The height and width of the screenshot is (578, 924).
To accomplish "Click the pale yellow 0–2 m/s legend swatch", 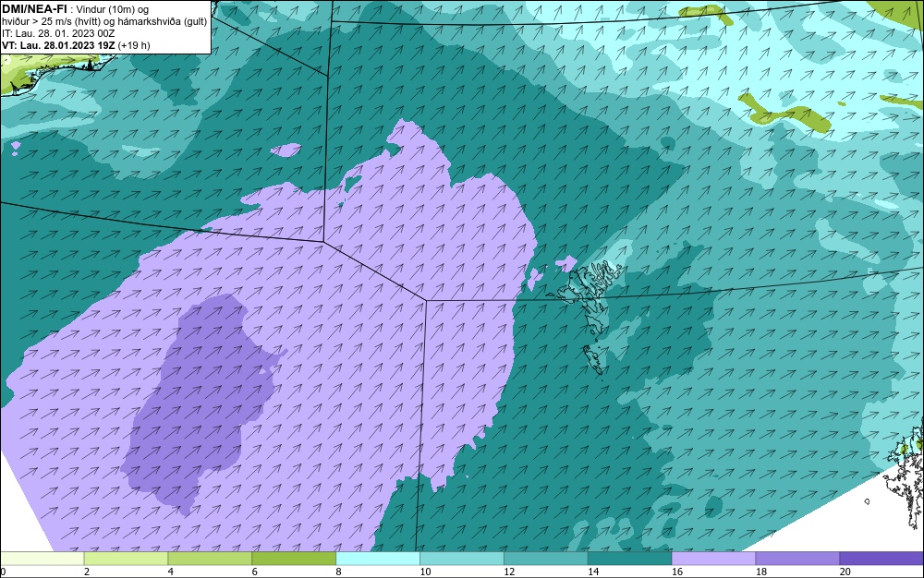I will coord(42,558).
